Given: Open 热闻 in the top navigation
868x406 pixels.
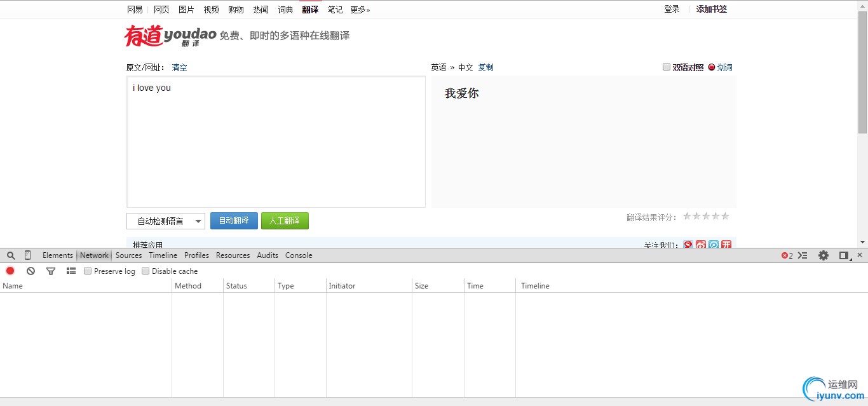Looking at the screenshot, I should point(261,10).
